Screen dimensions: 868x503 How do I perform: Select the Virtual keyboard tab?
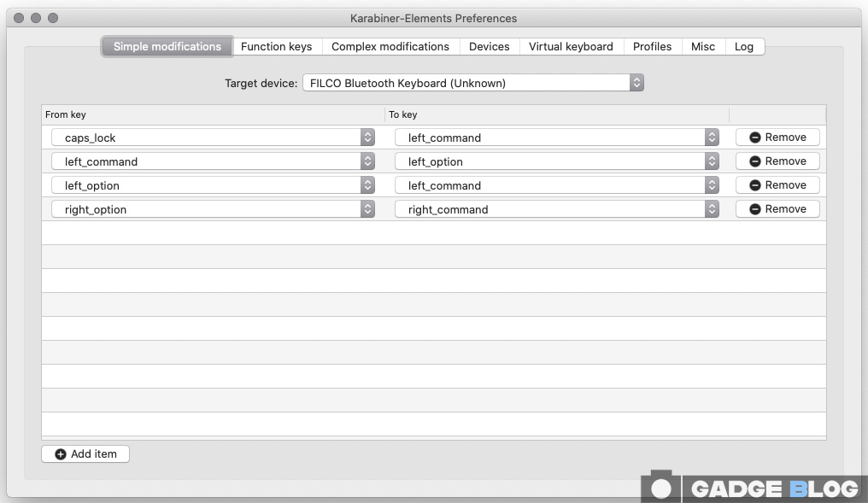point(571,46)
